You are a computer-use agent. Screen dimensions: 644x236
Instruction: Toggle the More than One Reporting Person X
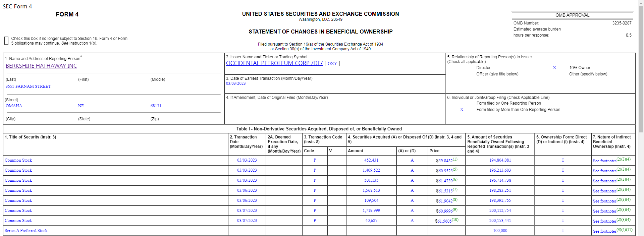[462, 110]
